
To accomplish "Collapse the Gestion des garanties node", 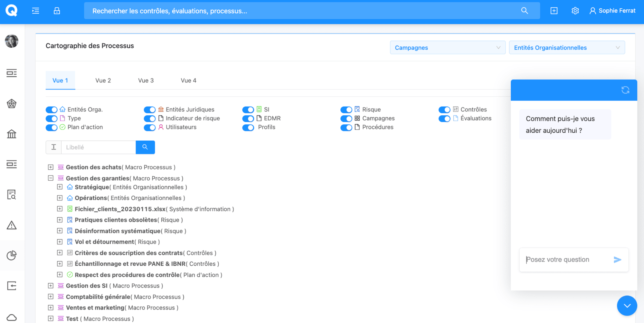I will coord(51,178).
